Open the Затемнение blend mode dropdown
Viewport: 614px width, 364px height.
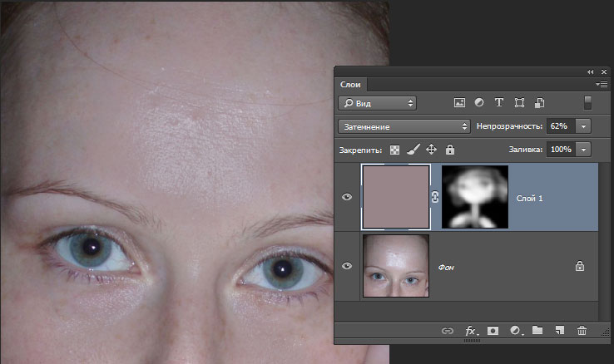[404, 126]
